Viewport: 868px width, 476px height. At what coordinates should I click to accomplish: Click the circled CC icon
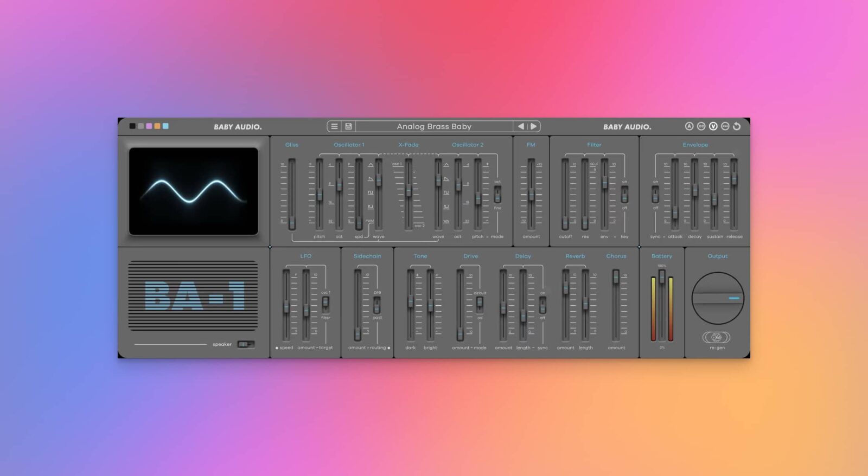click(701, 126)
